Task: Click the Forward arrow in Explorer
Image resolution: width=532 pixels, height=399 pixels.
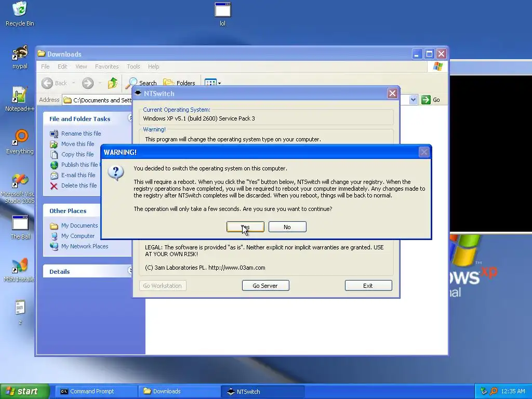Action: [88, 83]
